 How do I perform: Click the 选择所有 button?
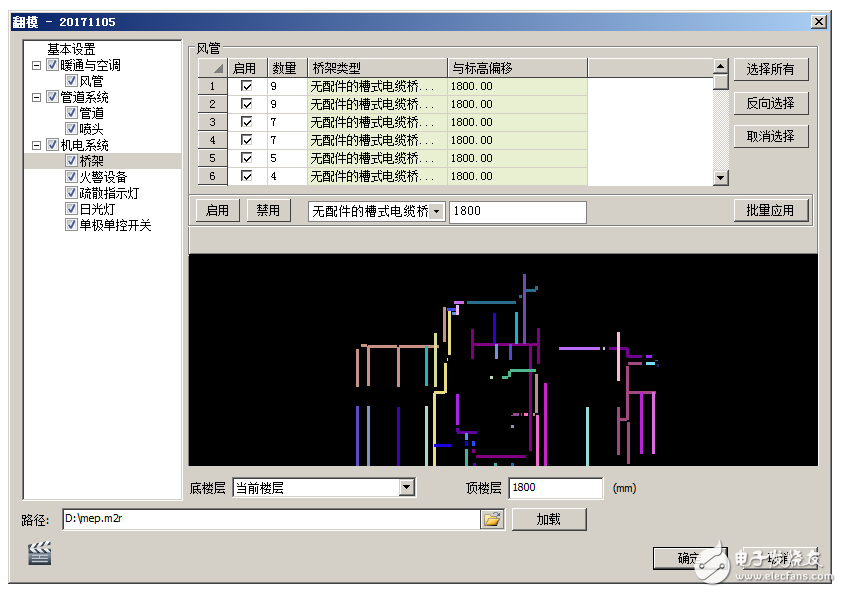click(x=771, y=70)
